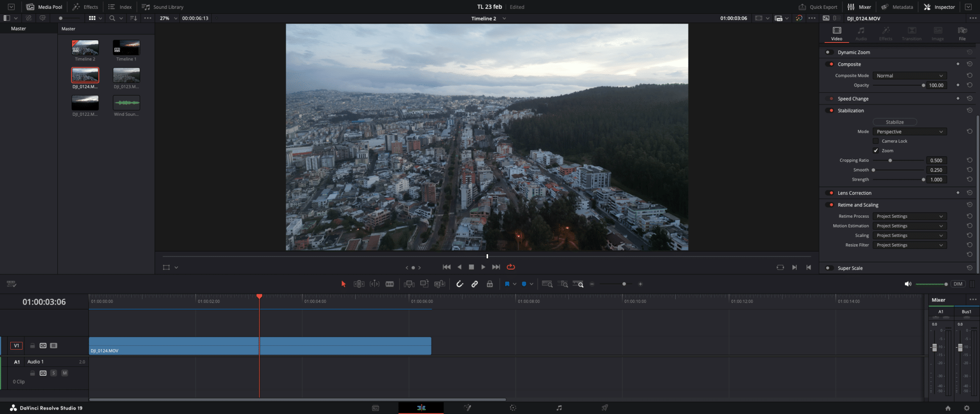Switch to the Inspector Audio tab
The width and height of the screenshot is (980, 414).
click(x=861, y=34)
